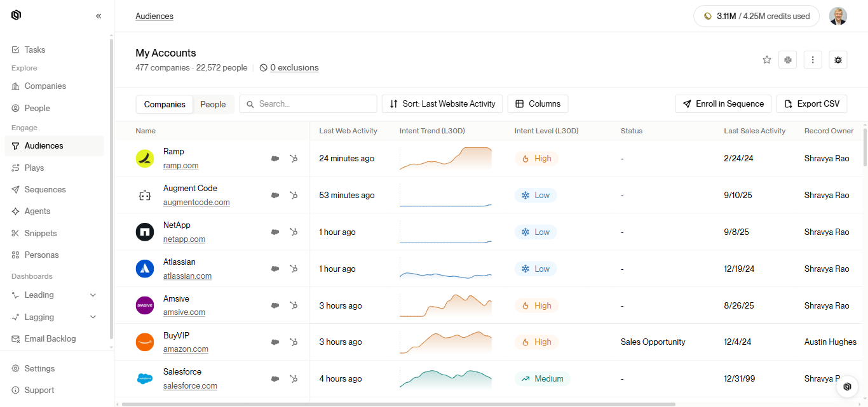Viewport: 868px width, 407px height.
Task: Switch to the People tab
Action: tap(213, 104)
